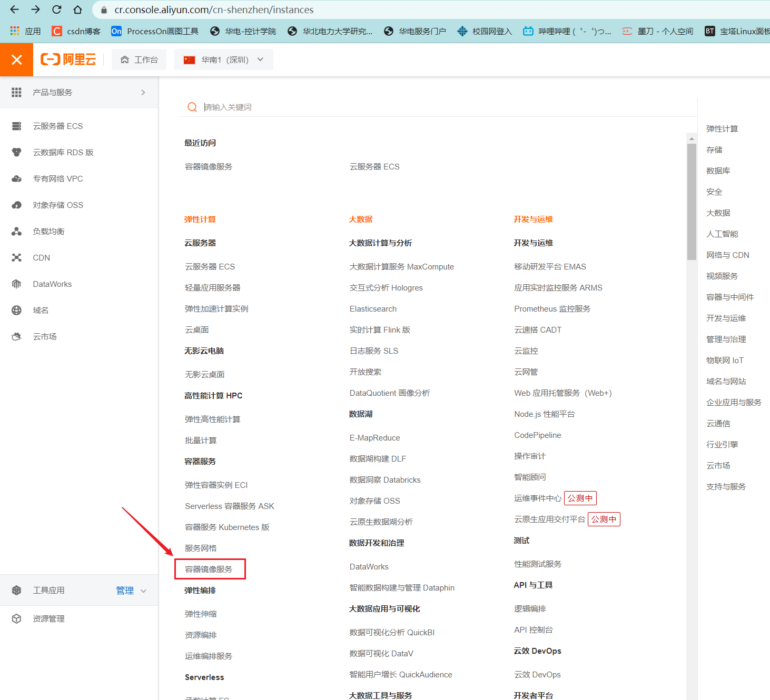Open 日志服务 SLS
This screenshot has height=700, width=770.
pos(374,351)
